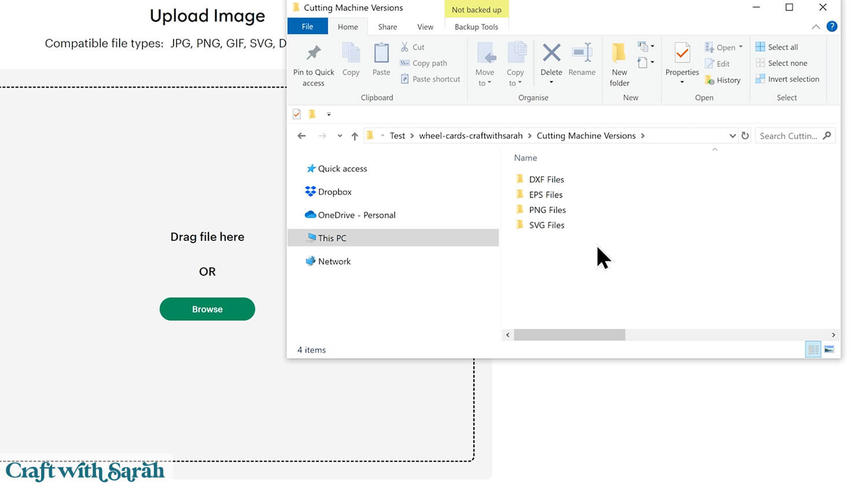Screen dimensions: 868x487
Task: Refresh the current folder view
Action: (745, 136)
